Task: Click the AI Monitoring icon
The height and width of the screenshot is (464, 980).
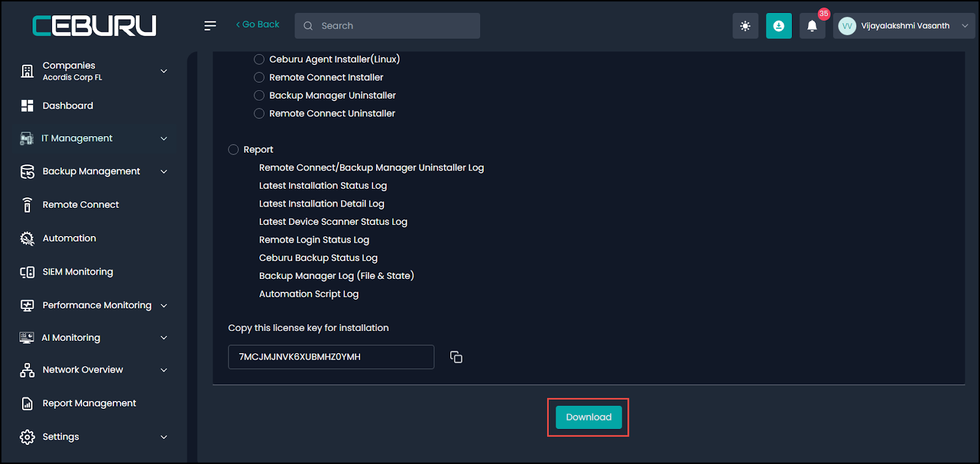Action: tap(27, 338)
